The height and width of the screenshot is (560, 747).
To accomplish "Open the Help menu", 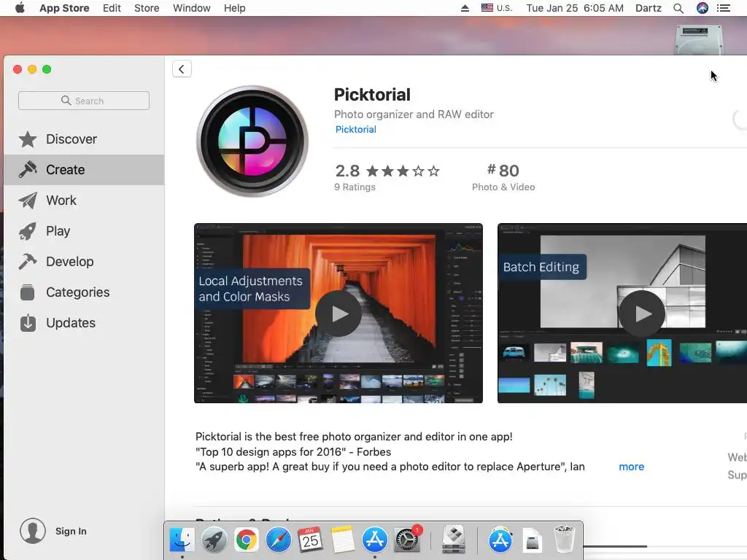I will pyautogui.click(x=234, y=8).
